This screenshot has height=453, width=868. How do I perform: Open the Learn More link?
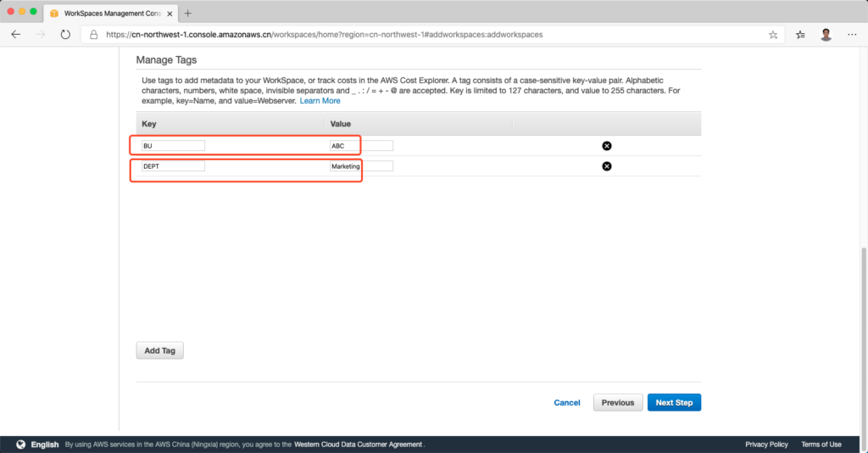coord(320,101)
